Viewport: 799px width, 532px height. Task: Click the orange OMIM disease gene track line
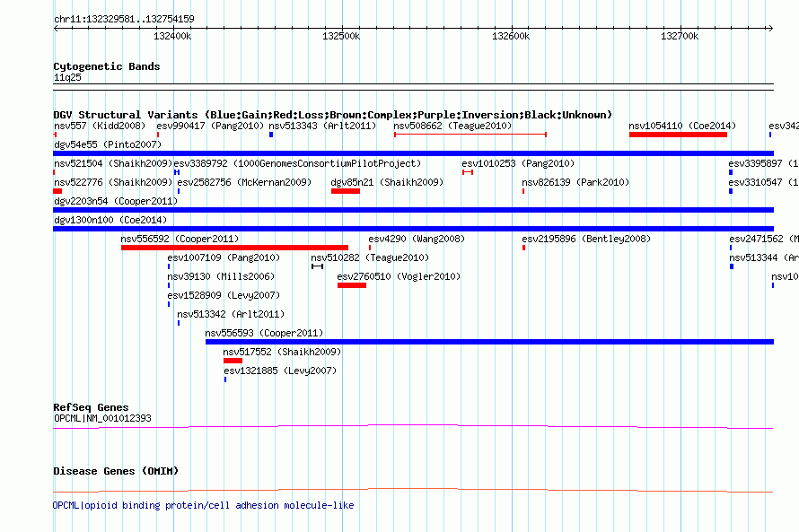(x=413, y=490)
